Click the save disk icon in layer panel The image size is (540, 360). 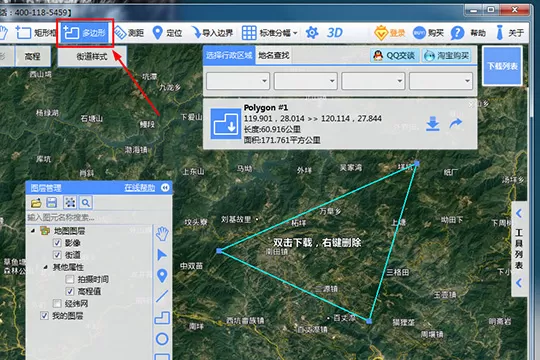[x=52, y=203]
